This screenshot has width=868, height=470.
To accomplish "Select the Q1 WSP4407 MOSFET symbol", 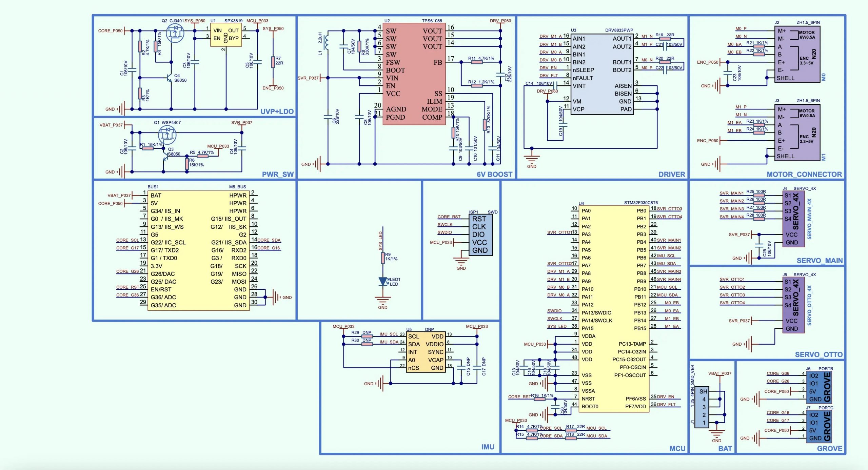I will [167, 135].
